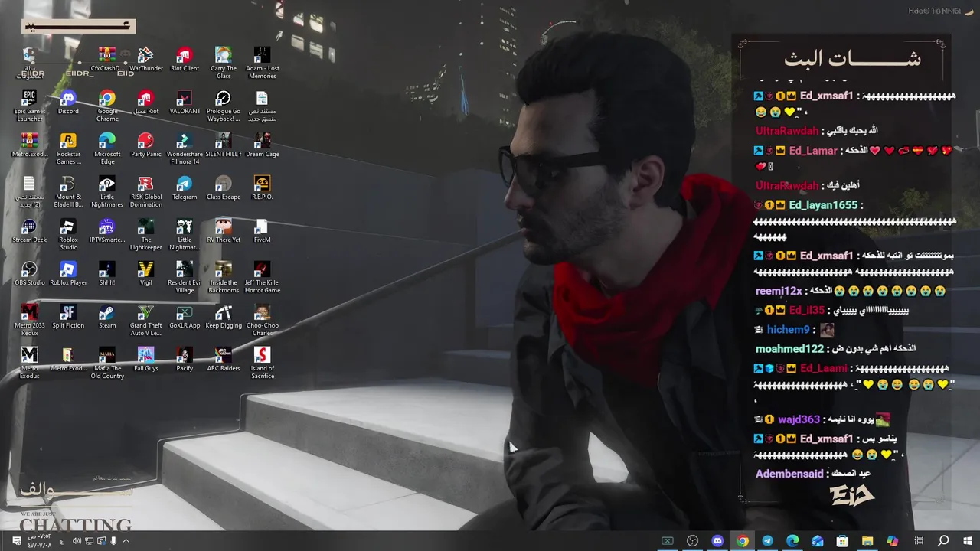
Task: Select the CfxCrashD... archive on the desktop
Action: tap(106, 60)
